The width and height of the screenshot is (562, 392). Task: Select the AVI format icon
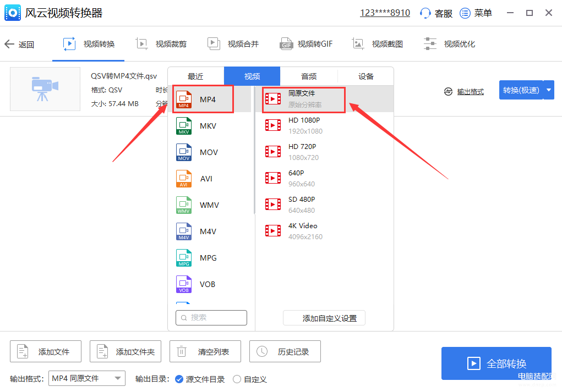[x=183, y=179]
